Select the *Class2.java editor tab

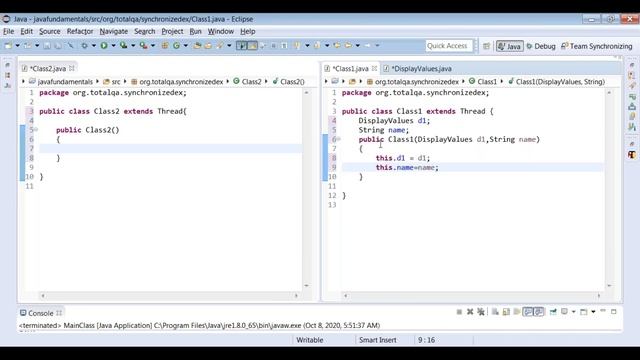[x=48, y=69]
